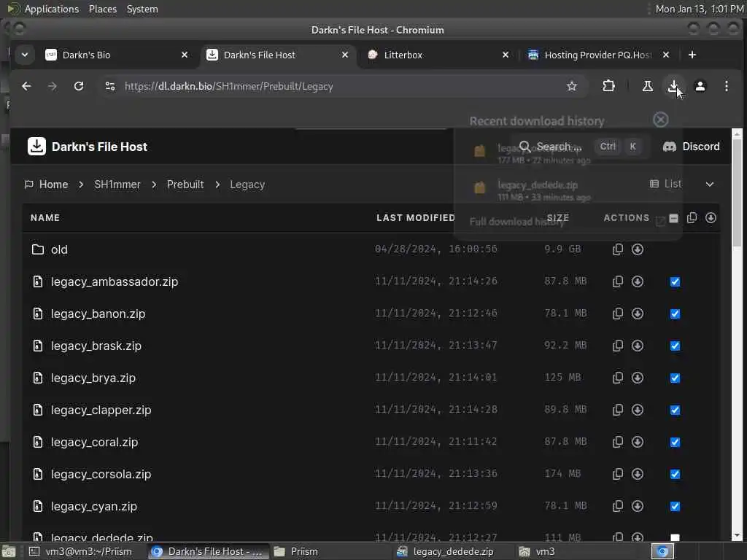This screenshot has height=560, width=747.
Task: Copy link for legacy_coral.zip
Action: [x=617, y=442]
